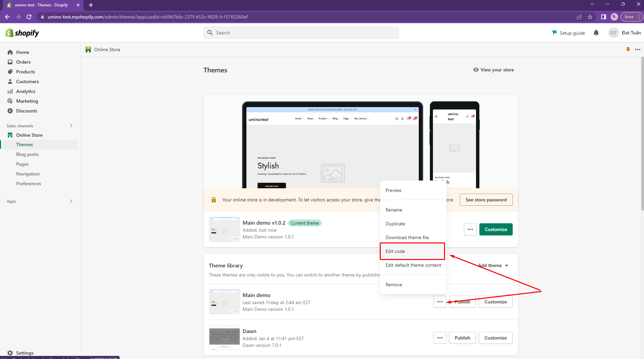Click the Error profile button in browser
The width and height of the screenshot is (644, 359).
coord(632,17)
